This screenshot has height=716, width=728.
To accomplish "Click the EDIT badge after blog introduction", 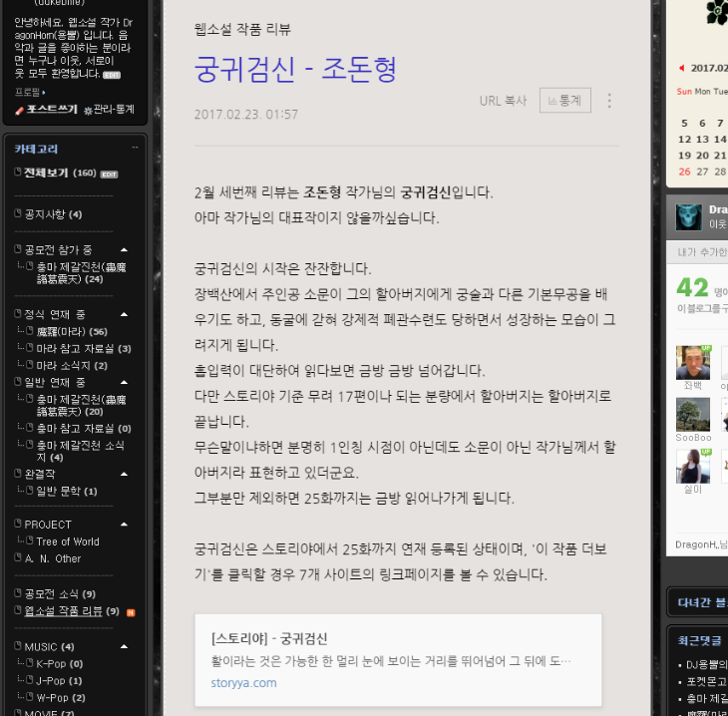I will [112, 75].
